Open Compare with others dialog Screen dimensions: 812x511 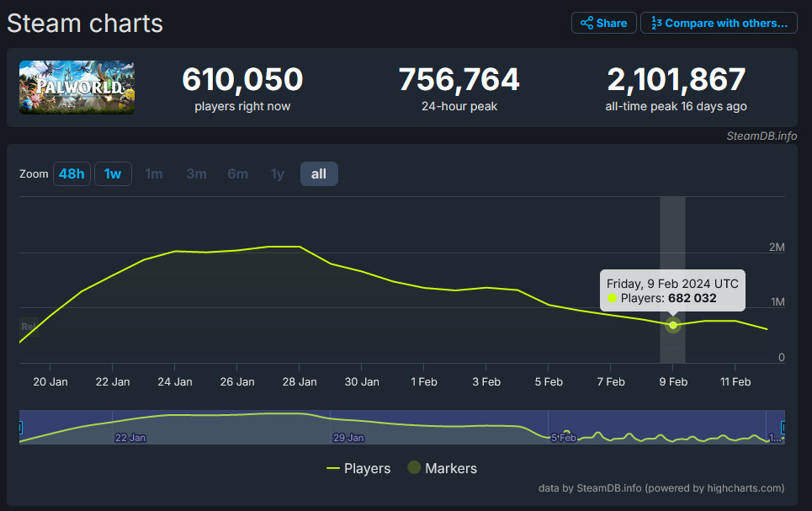pos(719,23)
